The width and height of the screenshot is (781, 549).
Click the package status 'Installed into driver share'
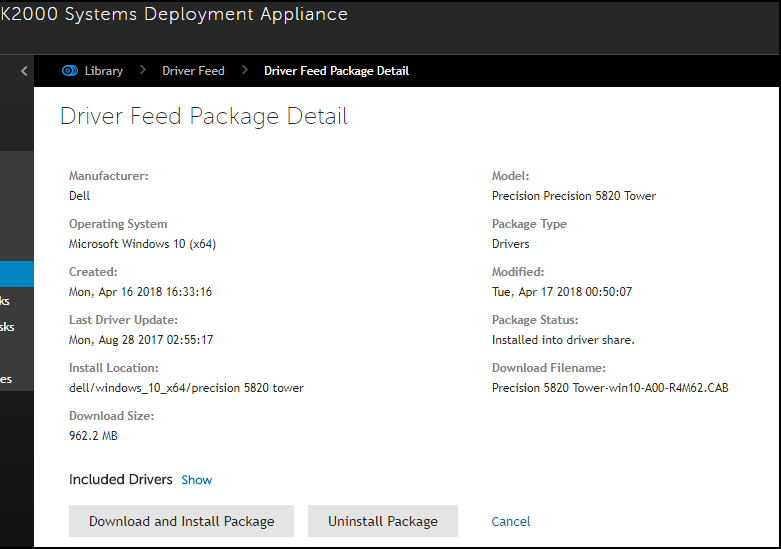[563, 340]
